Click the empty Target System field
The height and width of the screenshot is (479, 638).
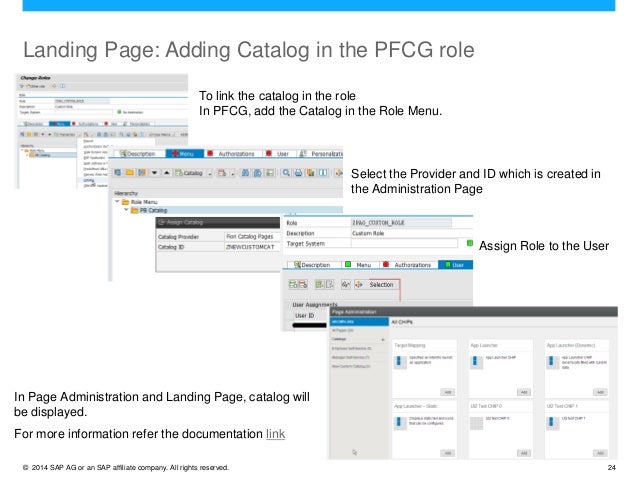(404, 243)
